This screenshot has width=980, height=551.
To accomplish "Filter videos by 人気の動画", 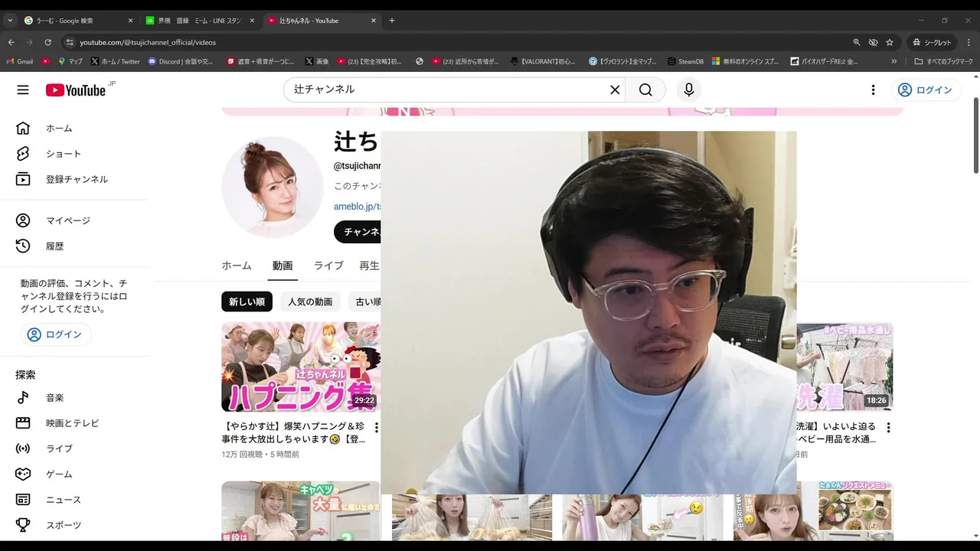I will (310, 302).
